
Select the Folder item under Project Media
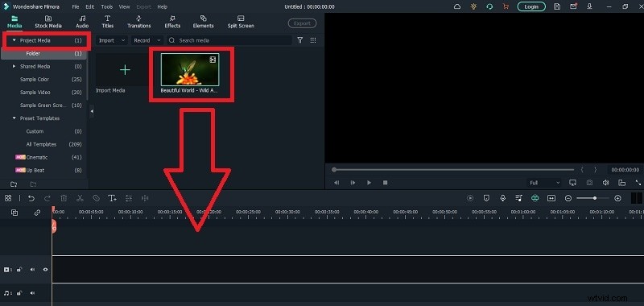[x=43, y=53]
